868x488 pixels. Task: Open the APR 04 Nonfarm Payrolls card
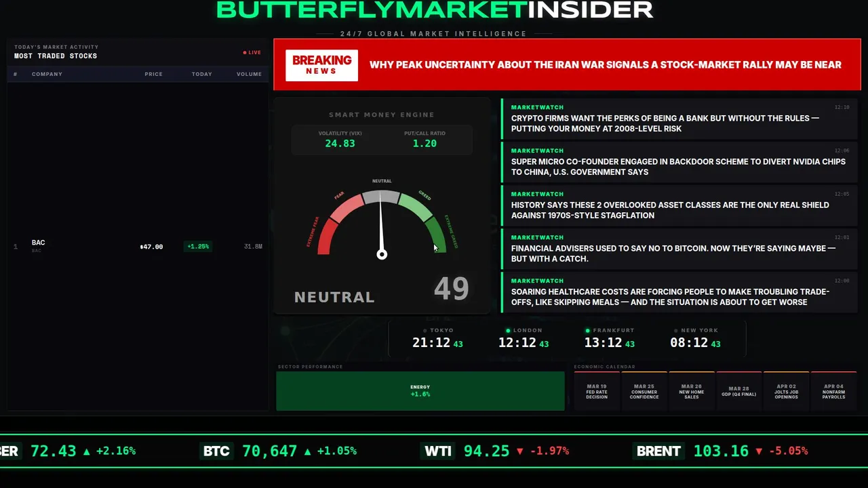834,391
